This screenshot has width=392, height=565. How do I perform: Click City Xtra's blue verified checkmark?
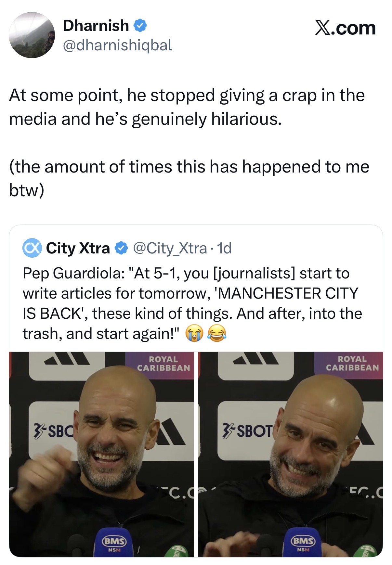pos(122,248)
